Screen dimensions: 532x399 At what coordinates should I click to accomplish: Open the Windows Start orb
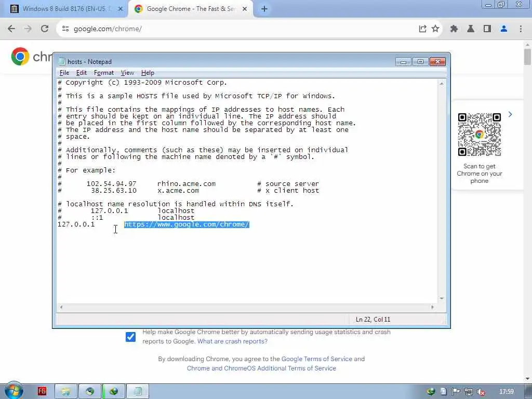point(14,391)
